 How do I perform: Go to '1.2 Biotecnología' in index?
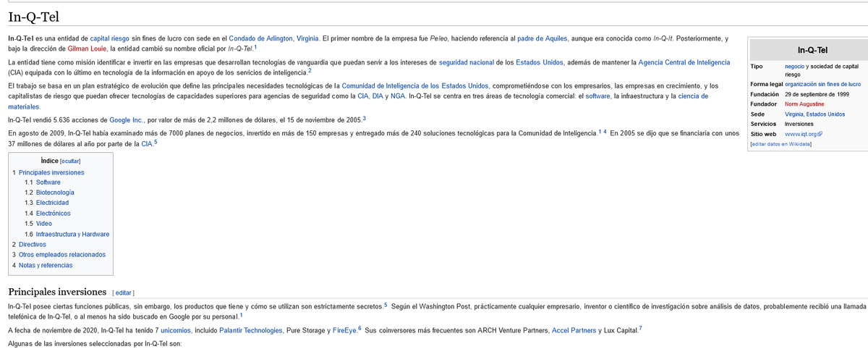49,193
